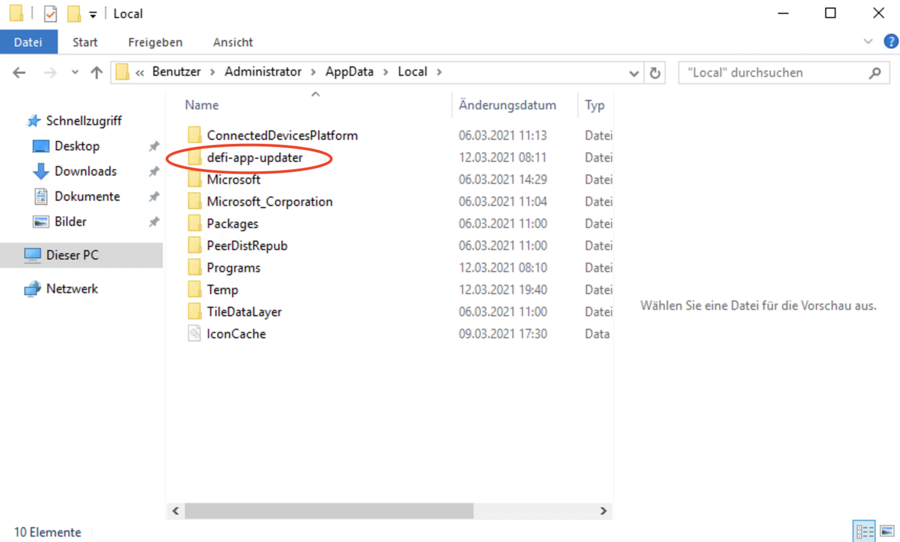900x542 pixels.
Task: Click AppData in the address breadcrumb
Action: (x=349, y=72)
